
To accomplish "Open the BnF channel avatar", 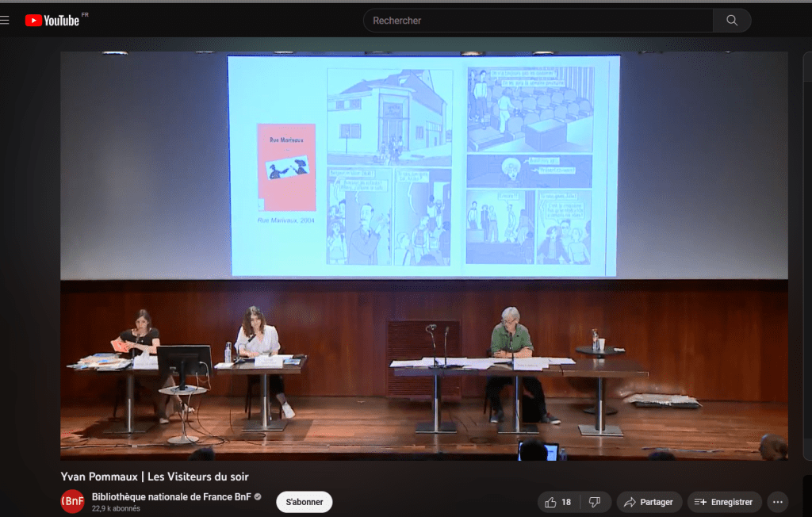I will [73, 501].
